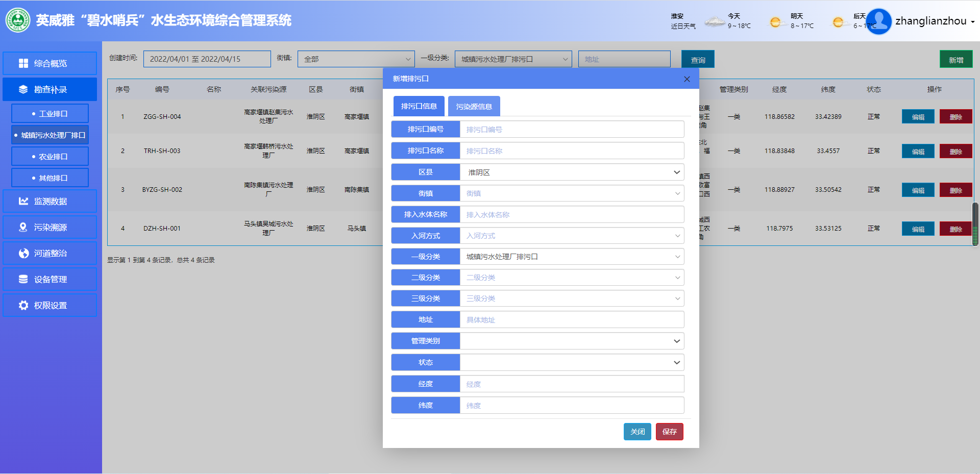Open the 管理类别 dropdown in dialog

[x=572, y=341]
